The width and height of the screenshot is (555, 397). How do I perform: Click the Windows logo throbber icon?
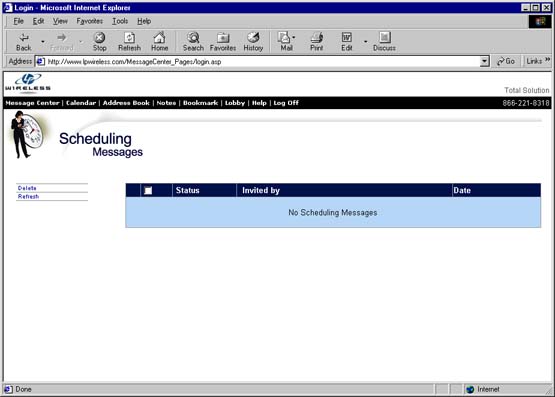coord(540,22)
